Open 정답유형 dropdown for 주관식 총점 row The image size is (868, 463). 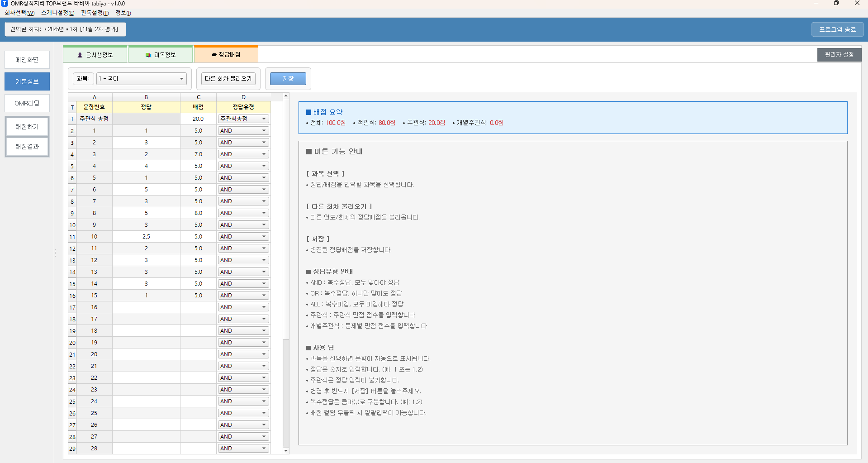coord(264,119)
